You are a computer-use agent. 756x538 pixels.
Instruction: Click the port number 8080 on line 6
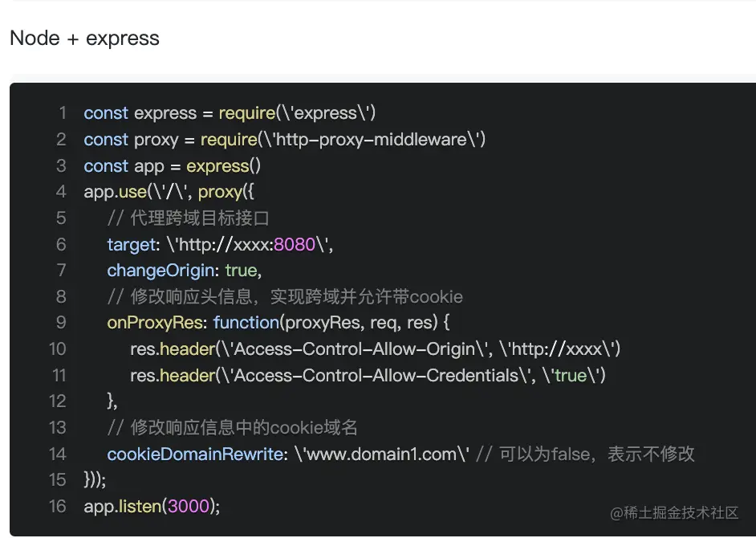tap(295, 245)
